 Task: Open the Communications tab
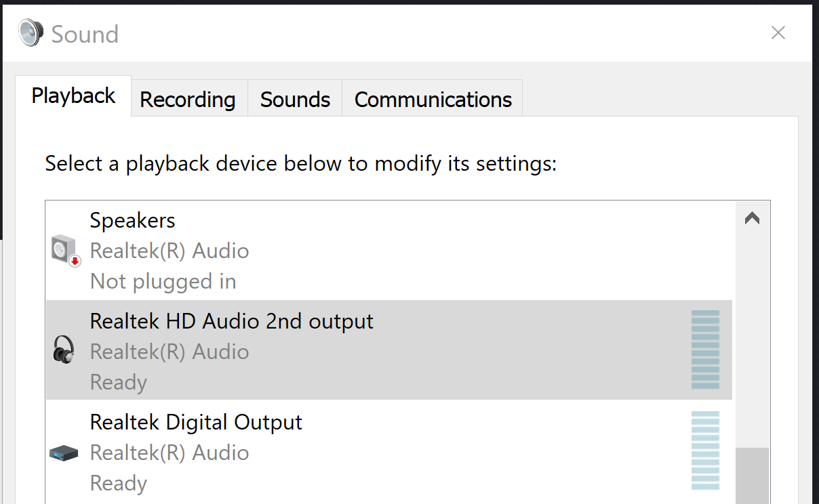(x=433, y=100)
